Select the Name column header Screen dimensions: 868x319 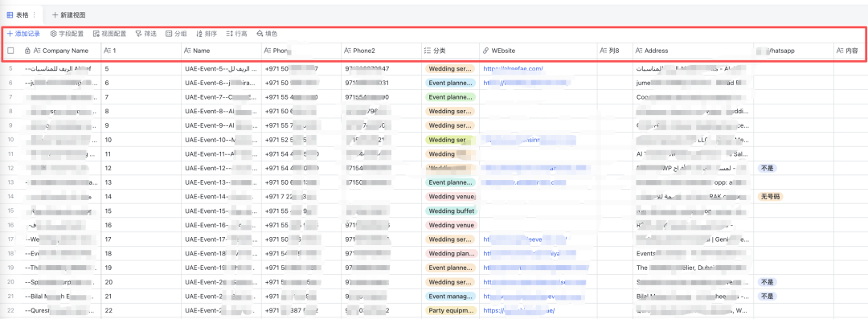pyautogui.click(x=222, y=51)
